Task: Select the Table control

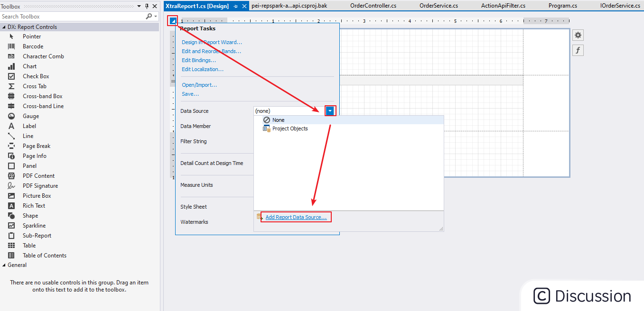Action: (x=29, y=246)
